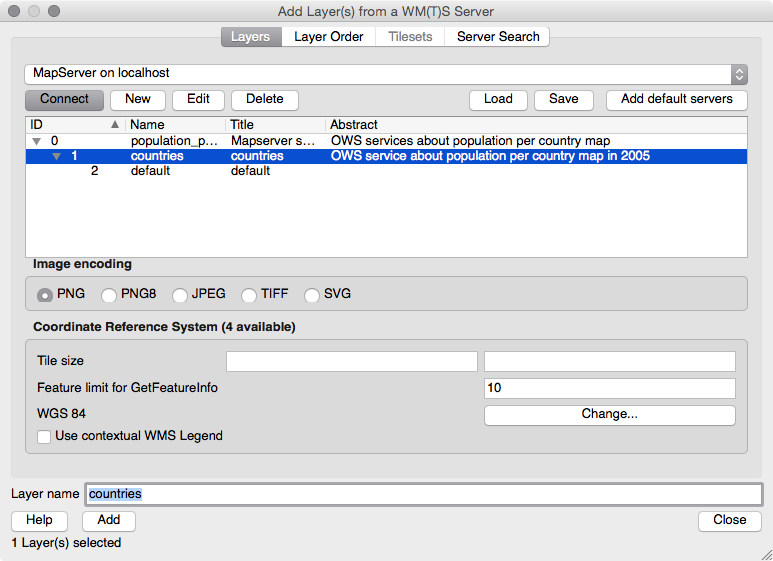This screenshot has width=773, height=561.
Task: Click Change to pick another CRS
Action: click(x=609, y=414)
